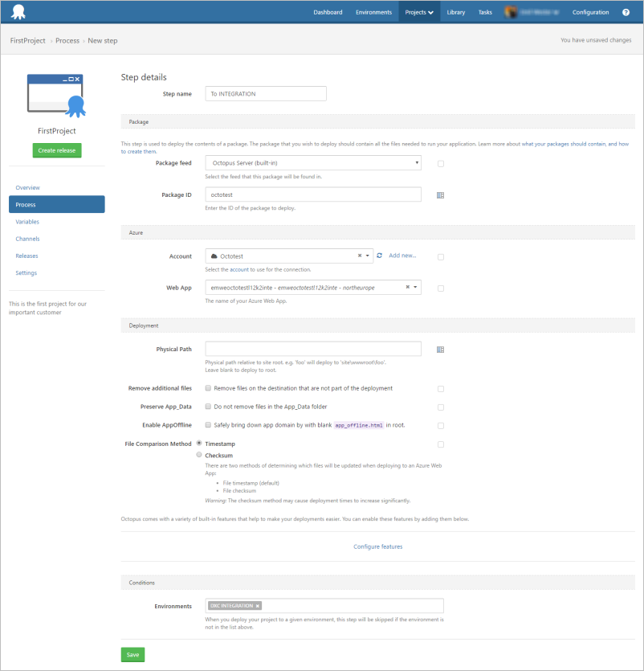
Task: Remove the DXC INTEGRATION environment tag
Action: click(x=257, y=606)
